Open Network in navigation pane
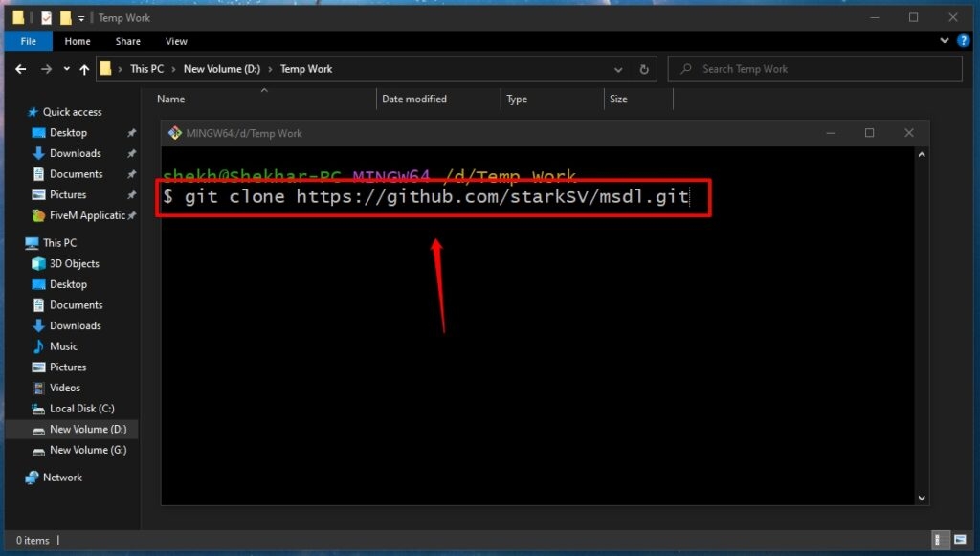Screen dimensions: 980x556 [x=62, y=478]
